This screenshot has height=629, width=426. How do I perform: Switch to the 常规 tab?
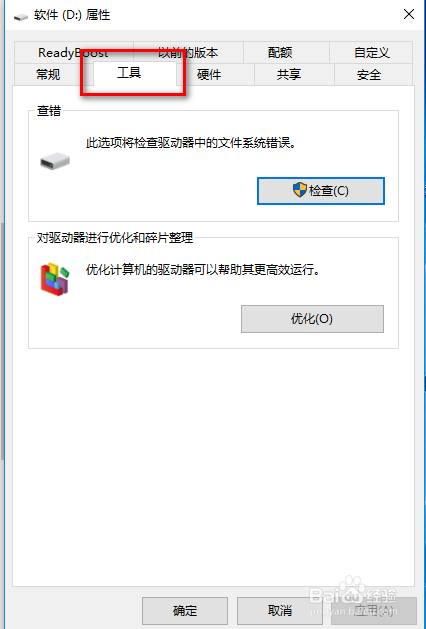[48, 75]
